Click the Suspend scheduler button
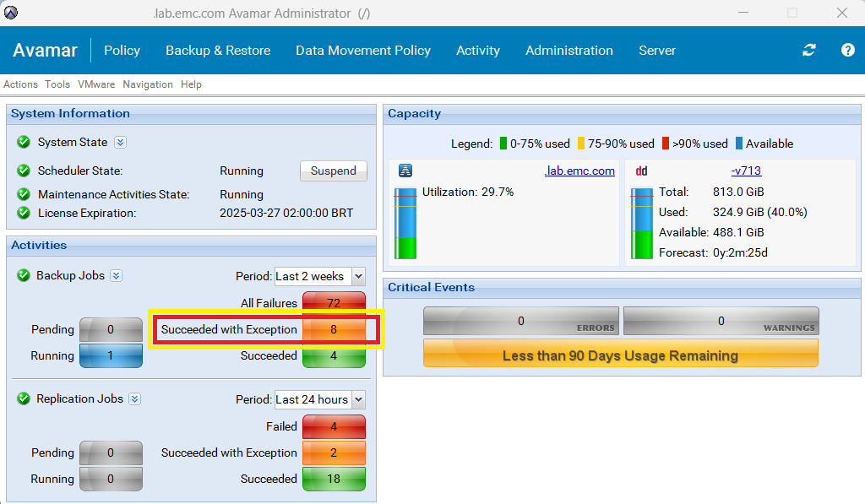 click(333, 171)
